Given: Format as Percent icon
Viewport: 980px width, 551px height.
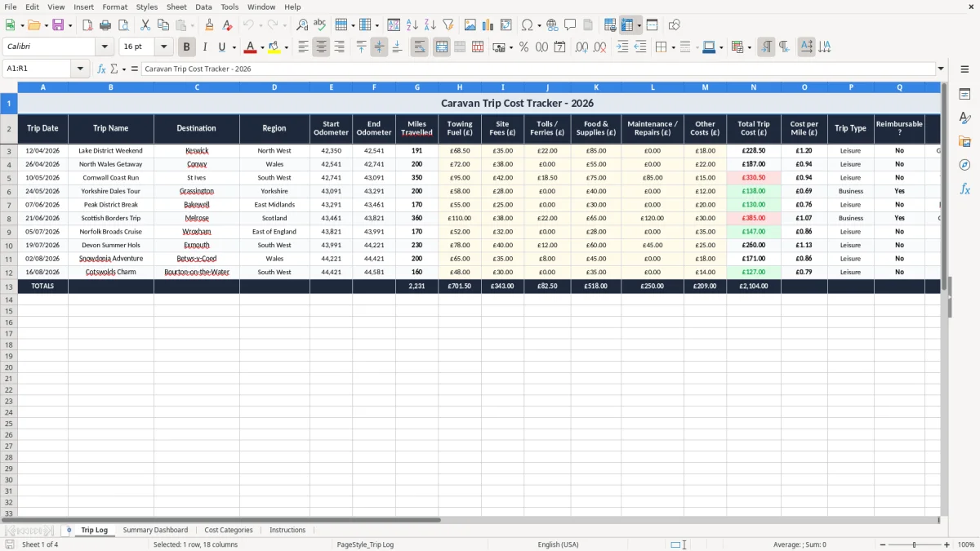Looking at the screenshot, I should click(x=523, y=47).
